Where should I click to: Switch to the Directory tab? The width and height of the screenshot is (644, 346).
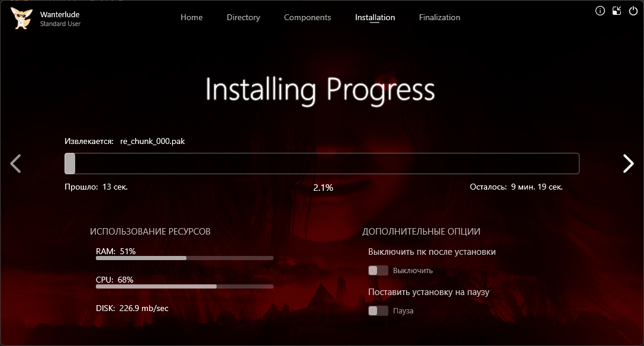243,18
